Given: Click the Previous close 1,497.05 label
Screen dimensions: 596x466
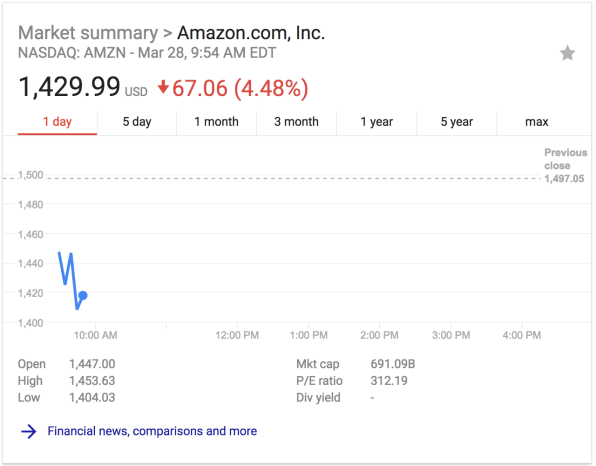Looking at the screenshot, I should point(565,166).
